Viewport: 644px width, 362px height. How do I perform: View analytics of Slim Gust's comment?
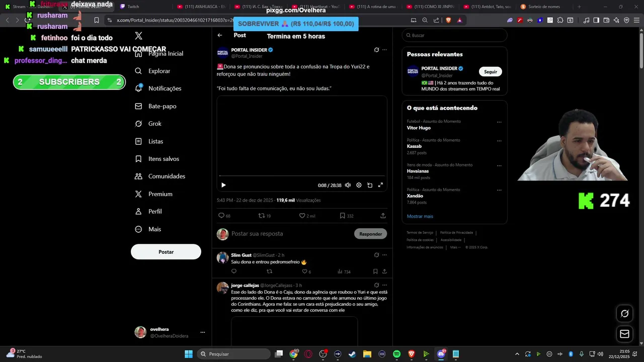pos(344,271)
